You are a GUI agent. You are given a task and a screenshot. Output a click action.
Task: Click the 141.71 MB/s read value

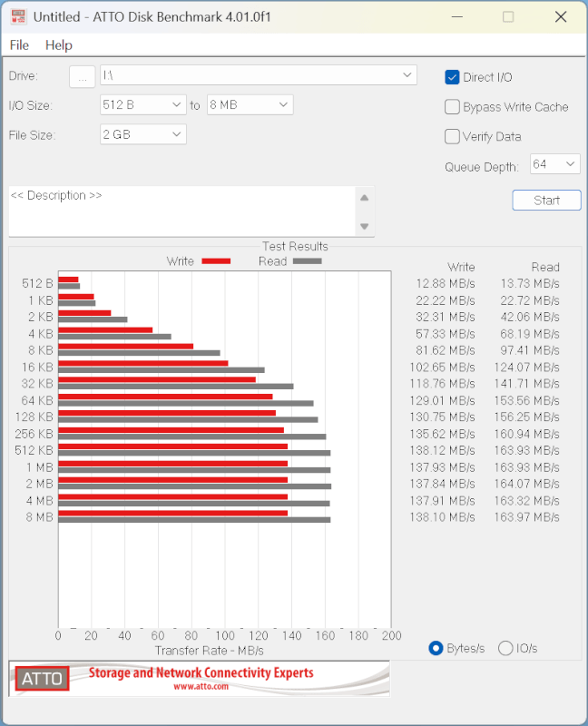pos(527,384)
